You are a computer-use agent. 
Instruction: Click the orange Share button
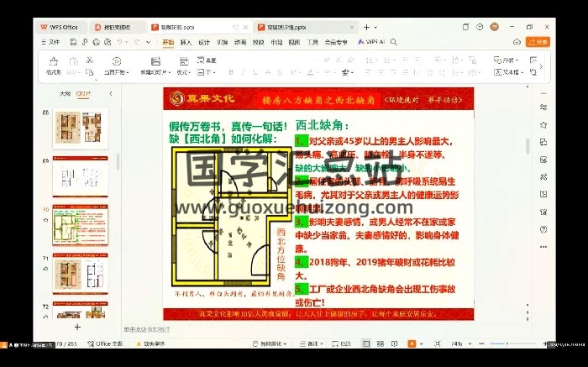pyautogui.click(x=538, y=41)
